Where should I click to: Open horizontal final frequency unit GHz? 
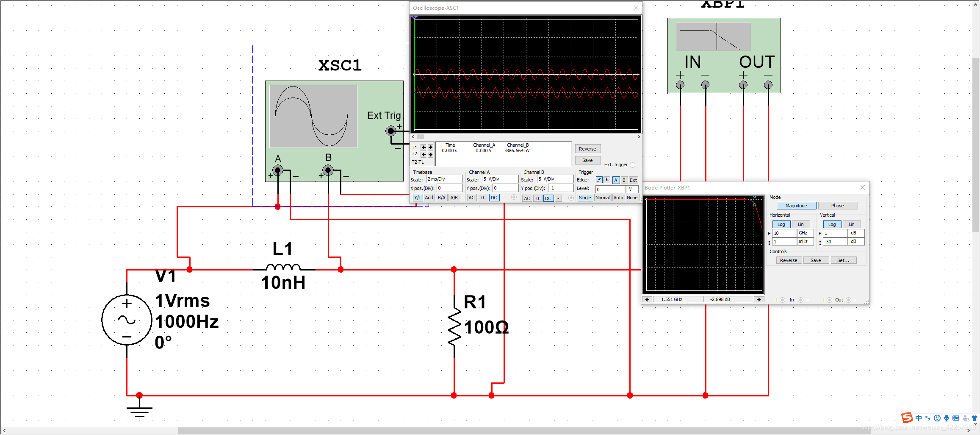806,233
